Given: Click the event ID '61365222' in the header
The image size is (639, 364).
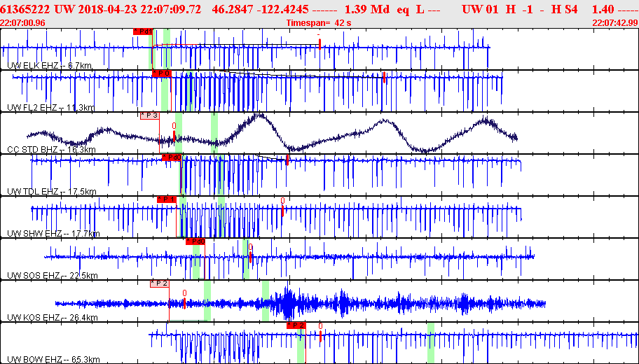Looking at the screenshot, I should (x=25, y=9).
